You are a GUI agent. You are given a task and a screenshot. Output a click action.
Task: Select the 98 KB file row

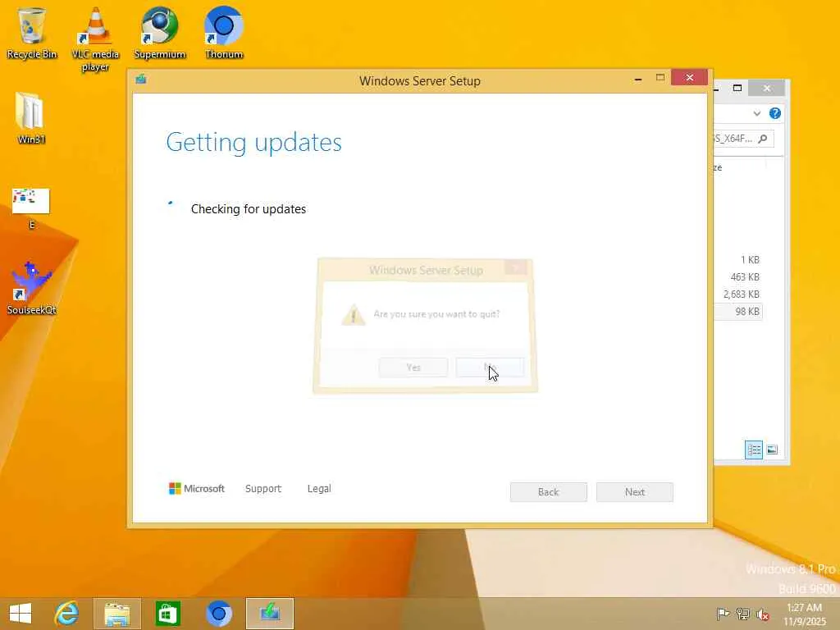coord(737,311)
